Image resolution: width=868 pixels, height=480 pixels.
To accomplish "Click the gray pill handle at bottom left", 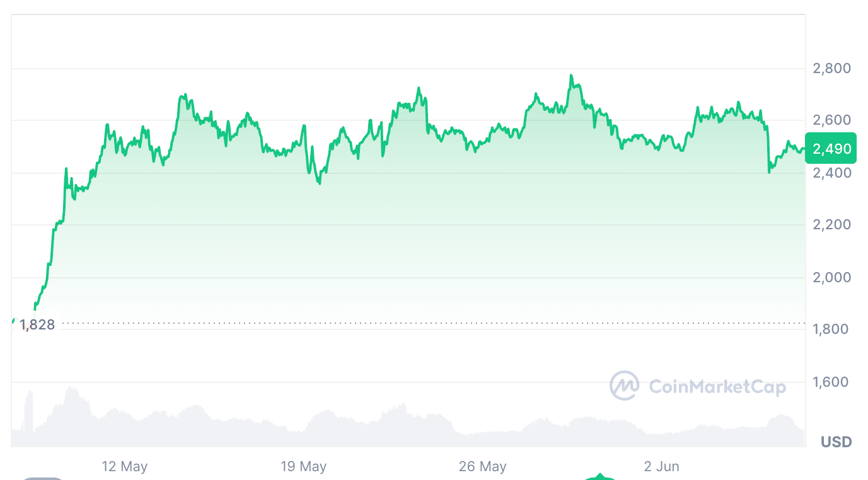I will (43, 477).
